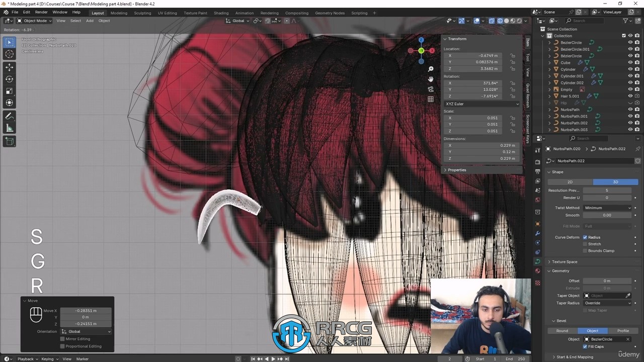Toggle the Collection exclude checkbox
Image resolution: width=644 pixels, height=362 pixels.
point(624,36)
